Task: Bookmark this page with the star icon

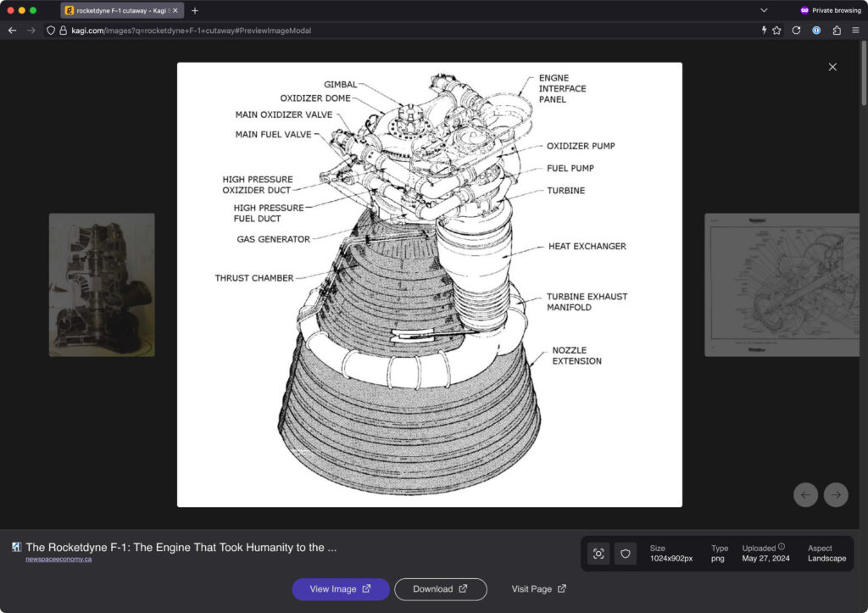Action: (776, 31)
